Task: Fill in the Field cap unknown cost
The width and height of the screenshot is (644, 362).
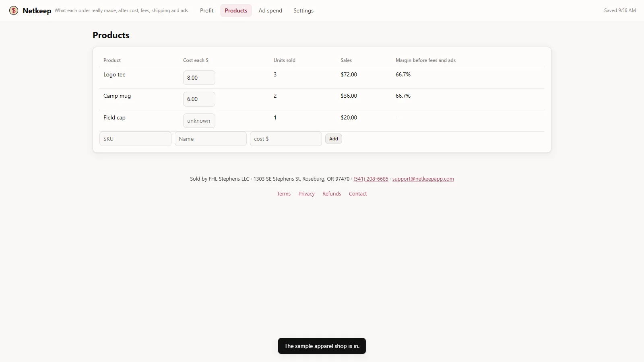Action: (199, 121)
